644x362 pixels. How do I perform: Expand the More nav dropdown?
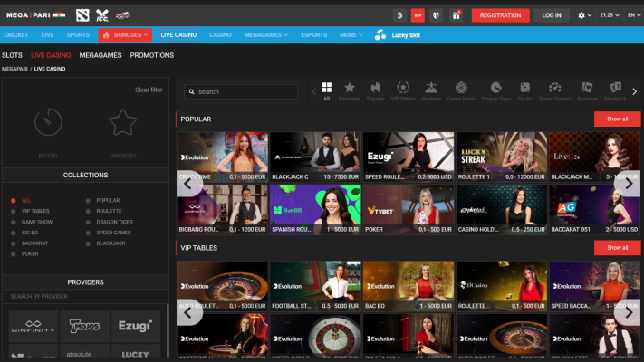pos(351,35)
